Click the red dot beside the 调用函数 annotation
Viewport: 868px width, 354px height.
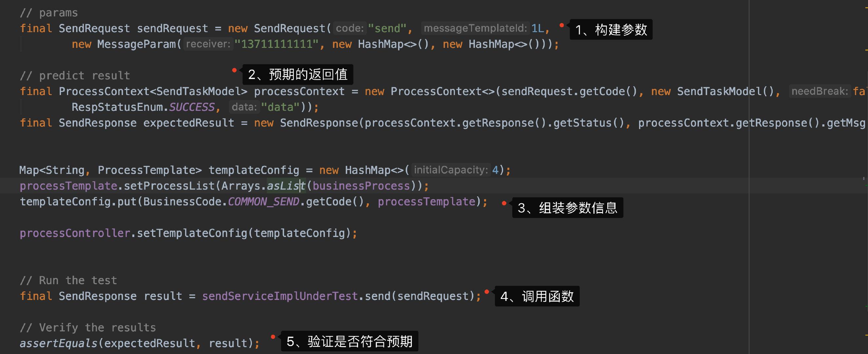[x=486, y=292]
